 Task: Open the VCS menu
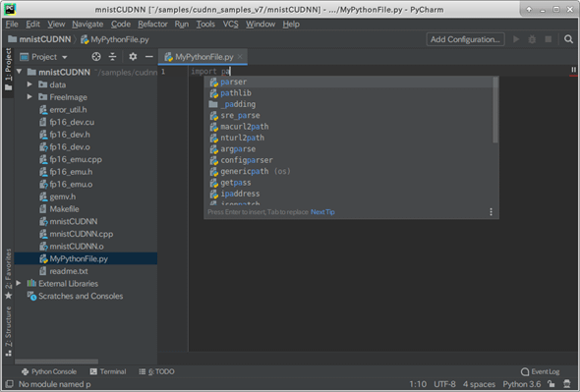[230, 24]
